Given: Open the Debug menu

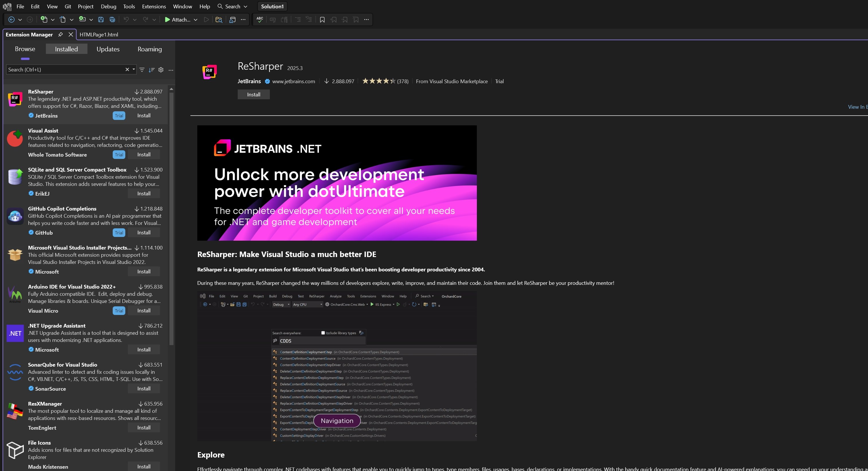Looking at the screenshot, I should [108, 6].
